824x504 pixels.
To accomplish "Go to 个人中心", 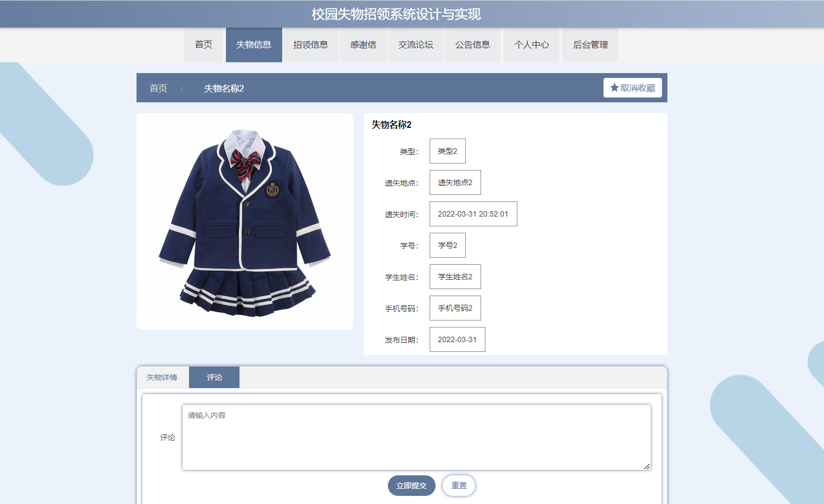I will [x=531, y=45].
